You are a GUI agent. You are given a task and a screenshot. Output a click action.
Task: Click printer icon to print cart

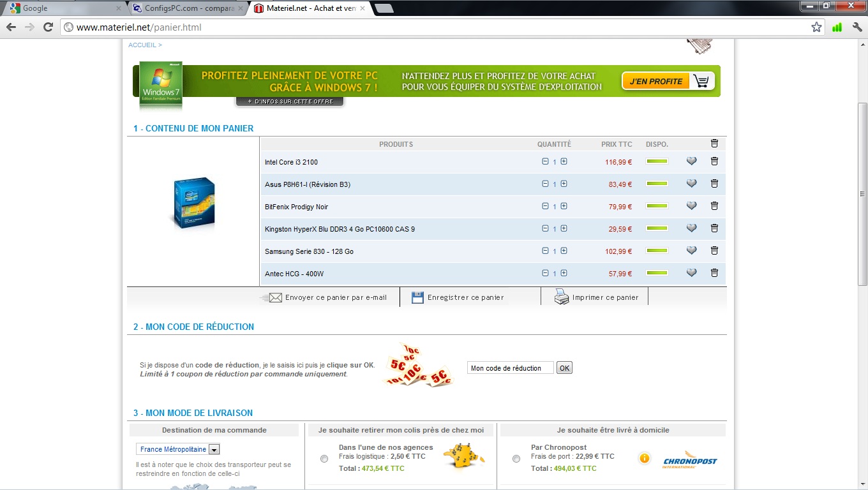pyautogui.click(x=561, y=297)
